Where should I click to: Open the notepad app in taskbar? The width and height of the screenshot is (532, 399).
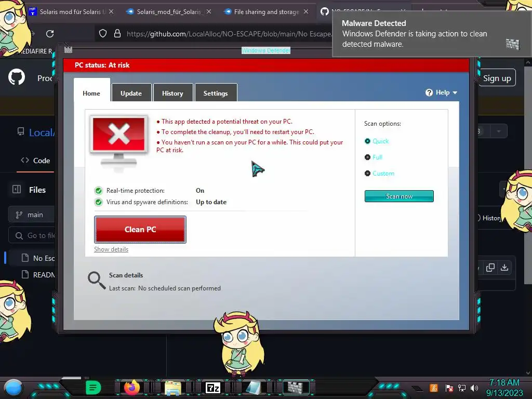tap(254, 388)
